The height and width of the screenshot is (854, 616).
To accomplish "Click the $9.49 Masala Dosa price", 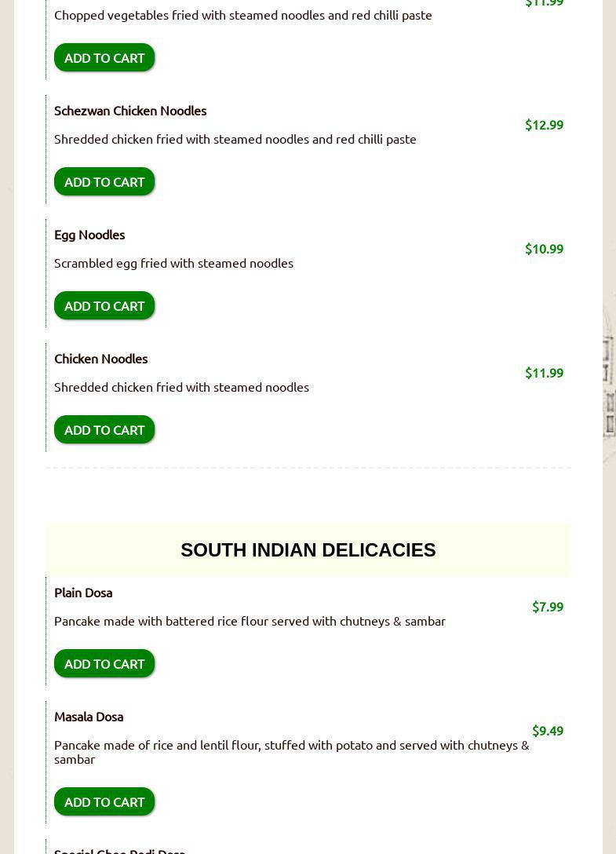I will tap(547, 731).
